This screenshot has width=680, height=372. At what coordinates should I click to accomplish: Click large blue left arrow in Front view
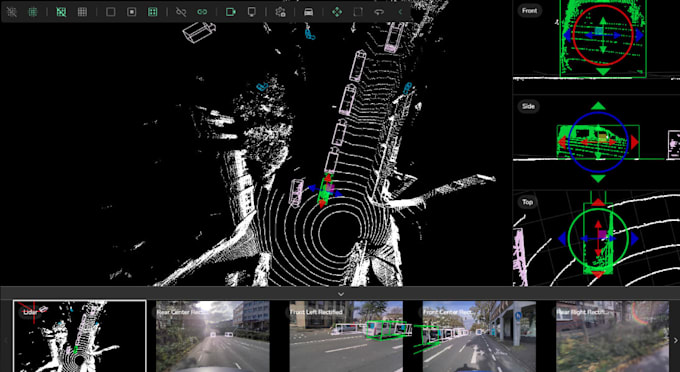pos(566,35)
